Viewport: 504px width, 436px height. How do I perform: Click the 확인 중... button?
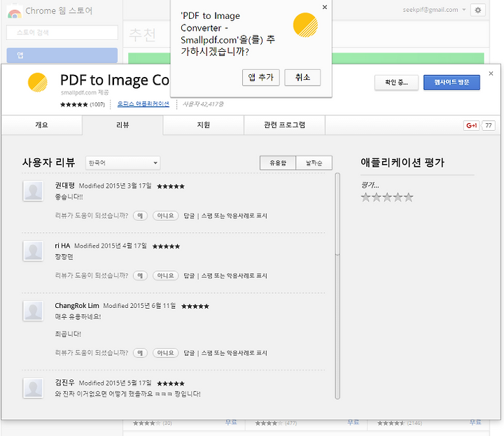coord(396,83)
